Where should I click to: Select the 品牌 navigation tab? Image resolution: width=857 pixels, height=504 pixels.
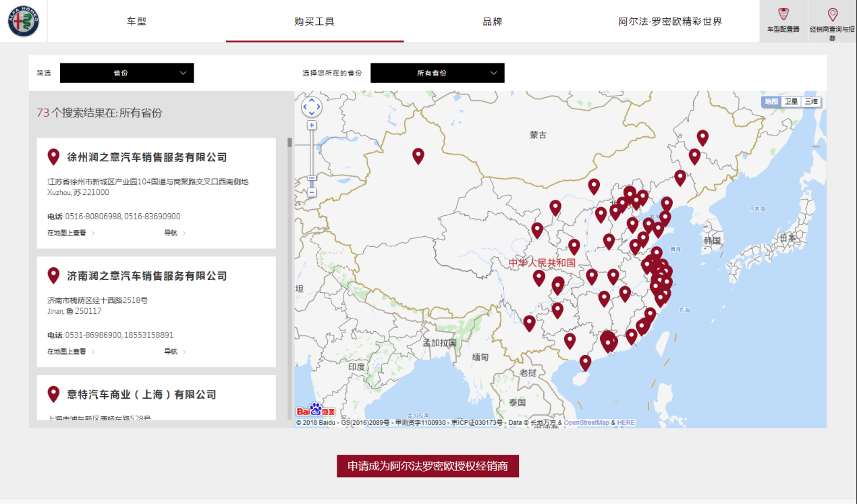pos(492,22)
